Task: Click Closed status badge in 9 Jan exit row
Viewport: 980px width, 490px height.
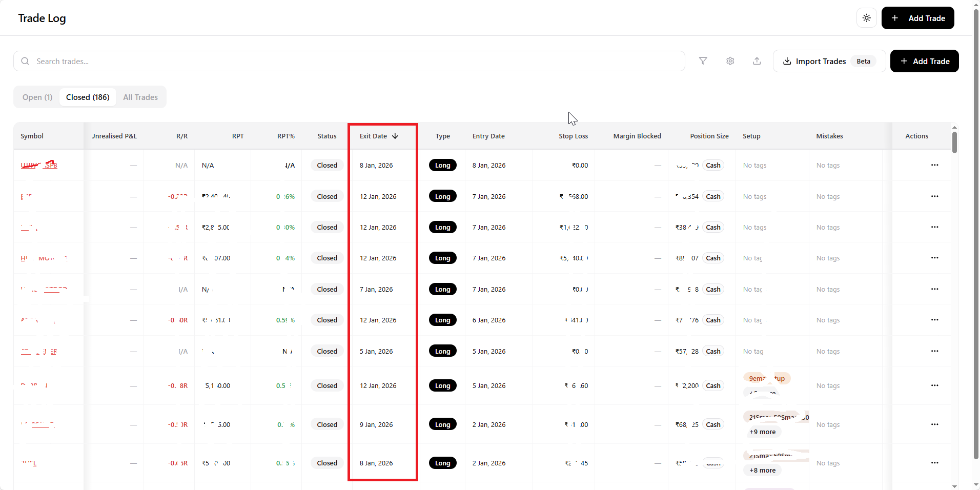Action: coord(327,424)
